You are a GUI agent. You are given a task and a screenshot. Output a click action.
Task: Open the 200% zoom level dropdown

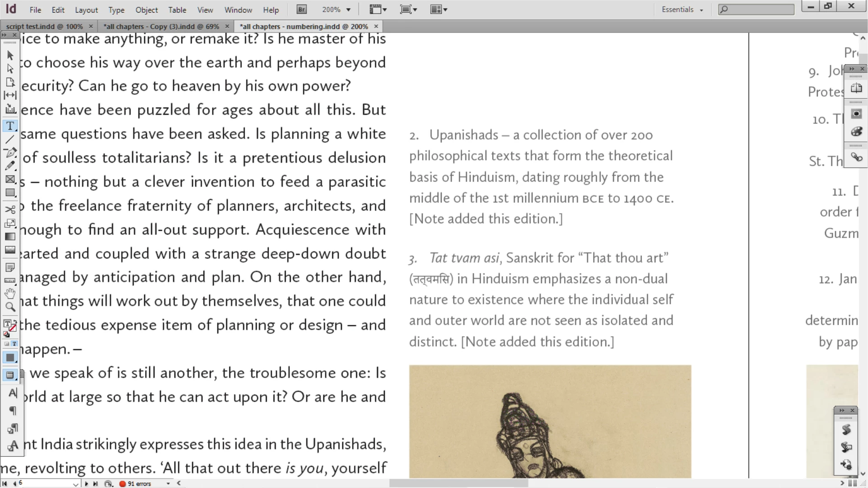tap(348, 9)
